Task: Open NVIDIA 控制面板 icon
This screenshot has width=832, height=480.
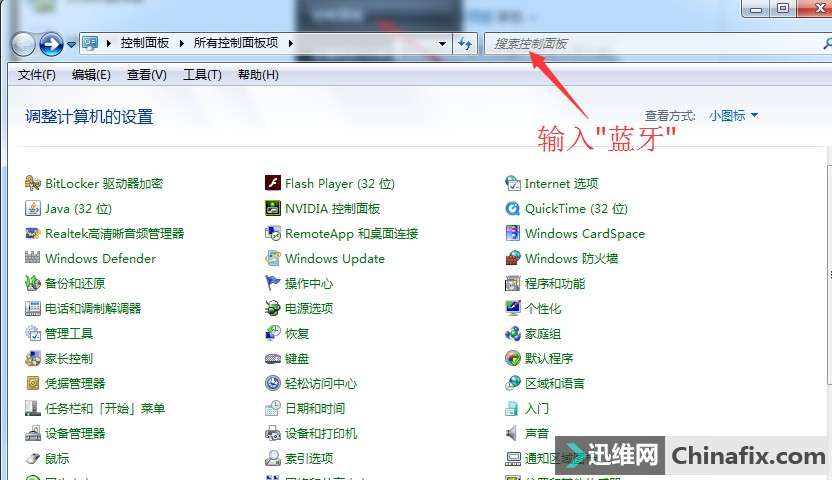Action: click(273, 208)
